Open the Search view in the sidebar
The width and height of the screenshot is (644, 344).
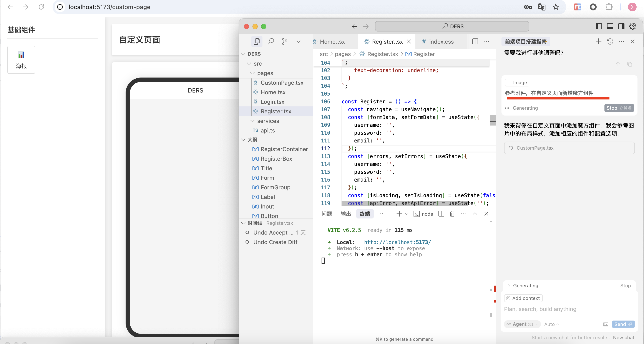click(x=271, y=41)
